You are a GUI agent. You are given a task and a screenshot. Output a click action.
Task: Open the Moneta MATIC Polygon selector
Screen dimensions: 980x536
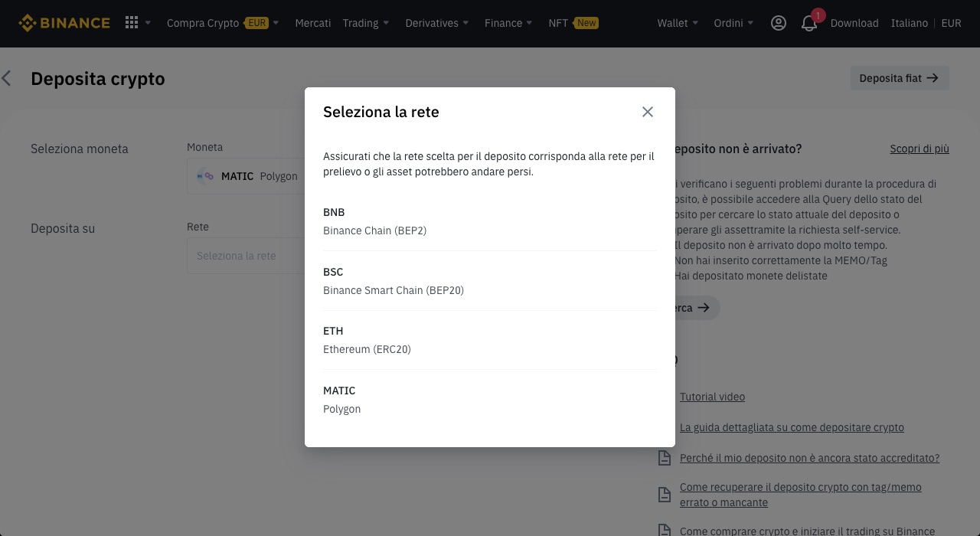(x=246, y=176)
